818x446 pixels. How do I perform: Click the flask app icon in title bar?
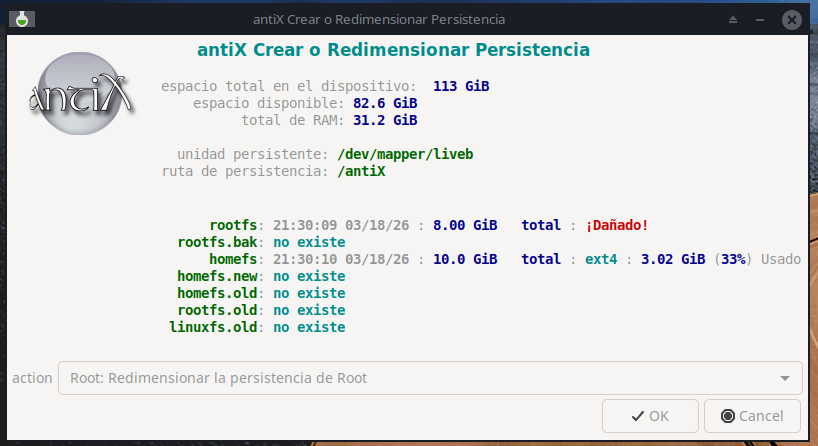pos(21,19)
